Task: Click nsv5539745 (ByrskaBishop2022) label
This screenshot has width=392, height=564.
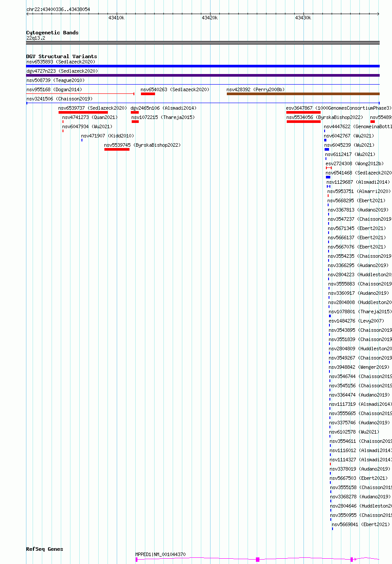Action: point(142,145)
